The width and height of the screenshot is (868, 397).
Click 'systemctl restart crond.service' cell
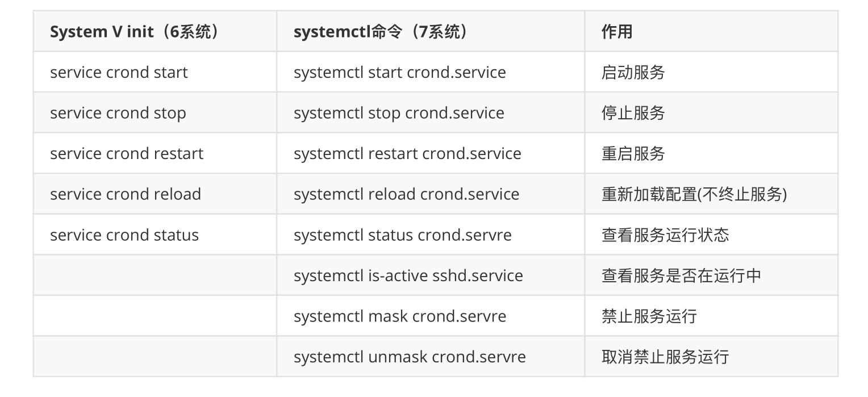(407, 154)
